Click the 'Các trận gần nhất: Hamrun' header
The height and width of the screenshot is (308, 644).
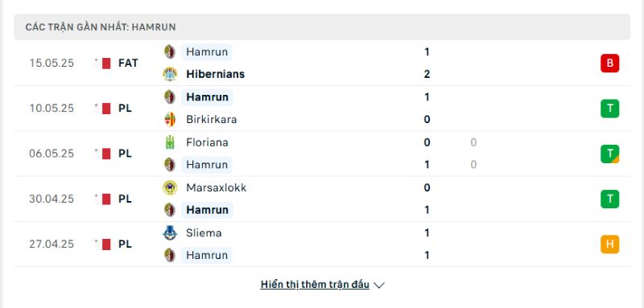pyautogui.click(x=322, y=27)
